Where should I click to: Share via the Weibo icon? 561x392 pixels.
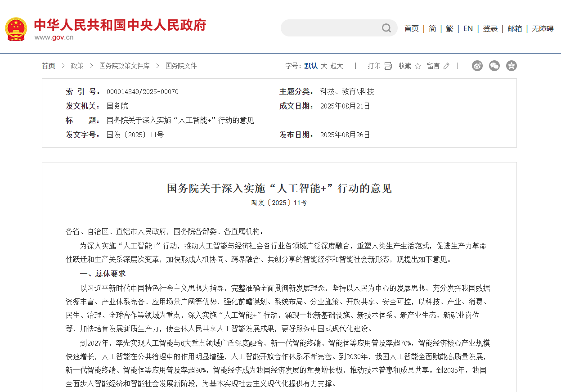pos(477,66)
